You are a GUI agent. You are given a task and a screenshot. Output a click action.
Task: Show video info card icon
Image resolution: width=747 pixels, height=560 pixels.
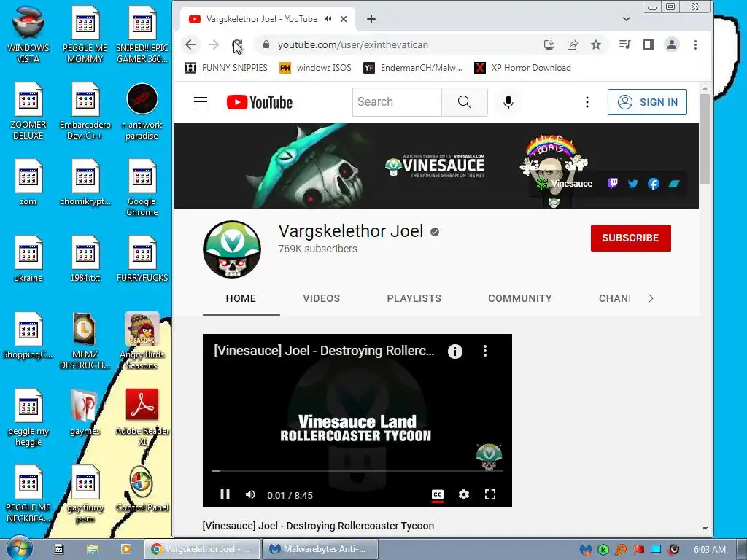coord(455,351)
